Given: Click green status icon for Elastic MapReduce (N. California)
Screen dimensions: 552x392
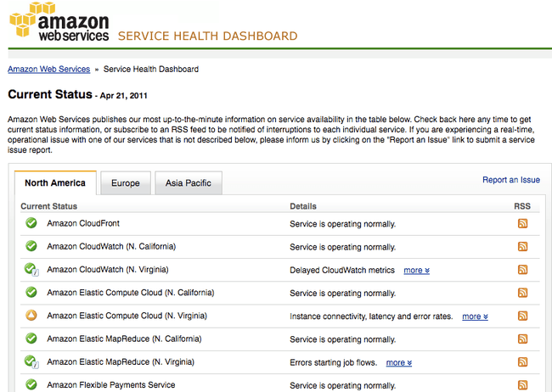Looking at the screenshot, I should click(31, 339).
